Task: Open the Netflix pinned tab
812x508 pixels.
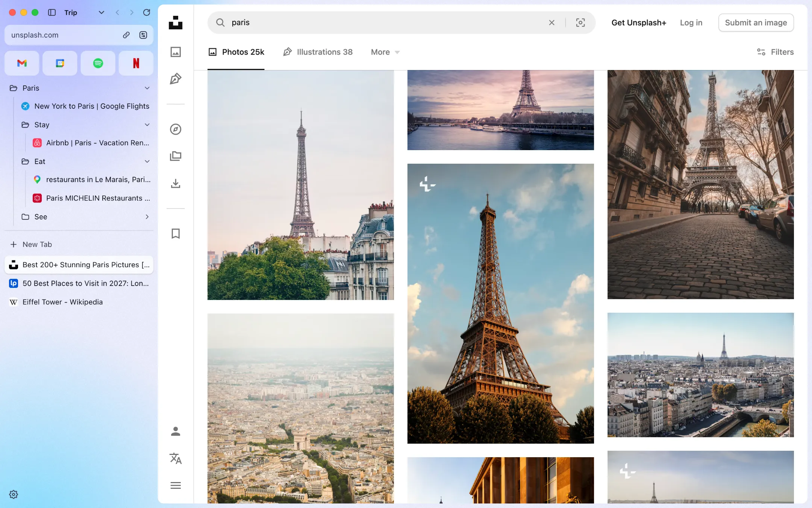Action: 136,63
